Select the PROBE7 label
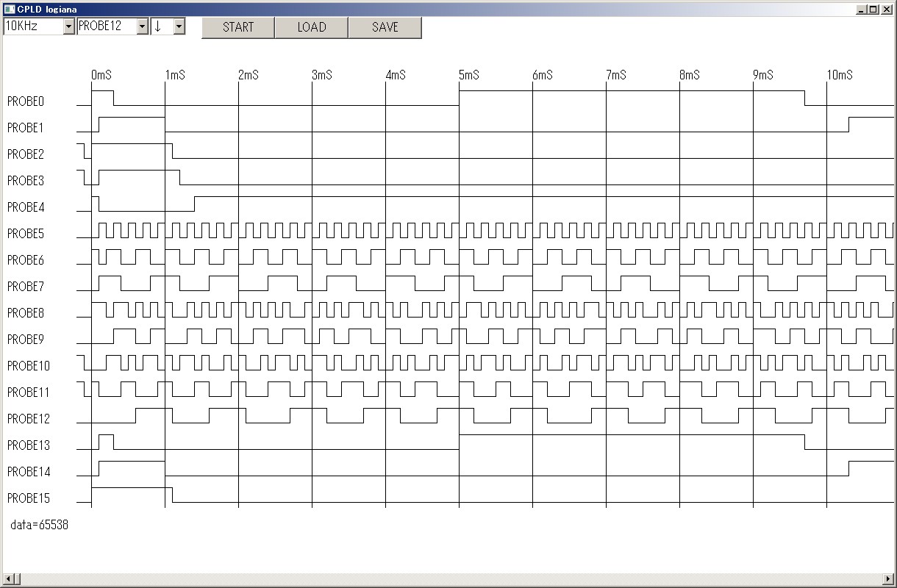897x588 pixels. (x=26, y=287)
